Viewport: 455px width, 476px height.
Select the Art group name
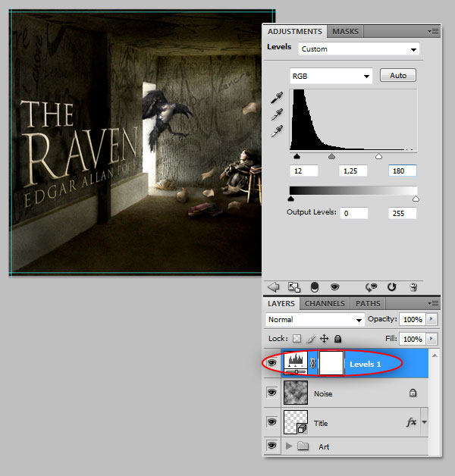click(324, 447)
